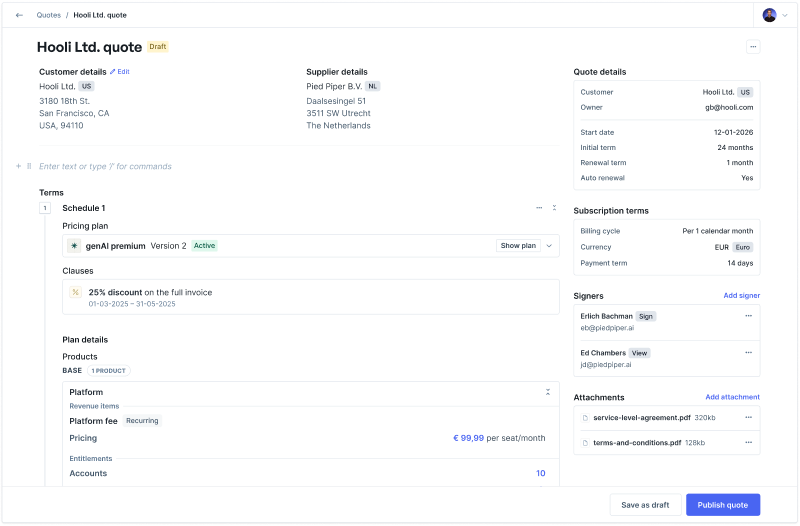Click the Schedule 1 number badge
The image size is (800, 526).
point(45,208)
